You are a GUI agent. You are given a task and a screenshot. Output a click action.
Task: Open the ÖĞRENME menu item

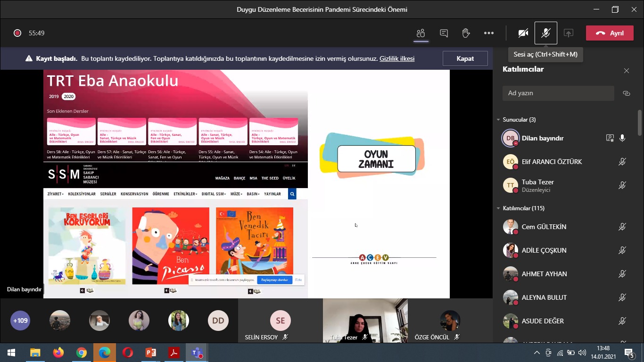pos(161,194)
